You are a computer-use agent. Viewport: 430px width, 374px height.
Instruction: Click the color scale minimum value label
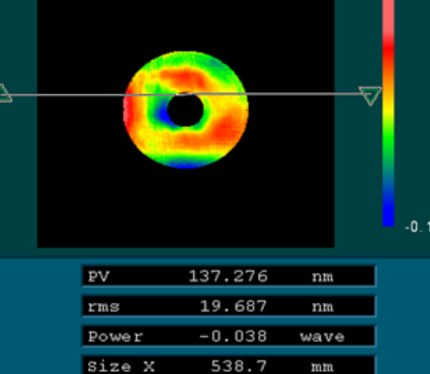417,227
